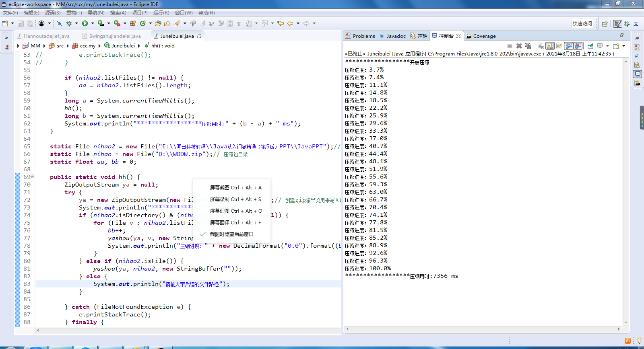Click the green Run button icon
Image resolution: width=644 pixels, height=349 pixels.
85,23
